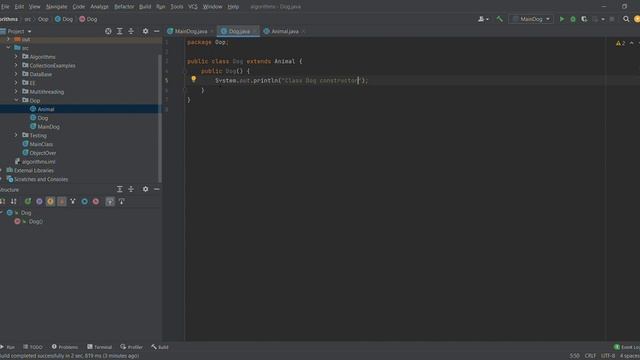This screenshot has width=640, height=360.
Task: Jump to the previous highlighted problem with the up arrow
Action: pos(631,43)
